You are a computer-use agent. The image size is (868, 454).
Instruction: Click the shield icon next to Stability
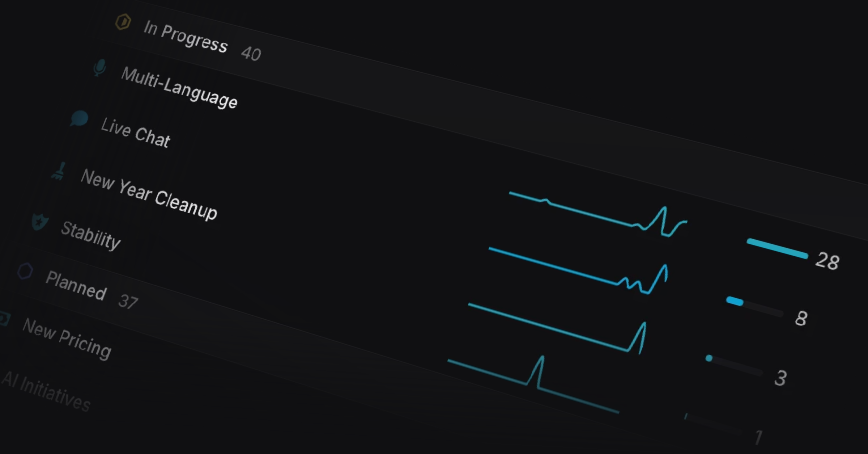(x=39, y=221)
